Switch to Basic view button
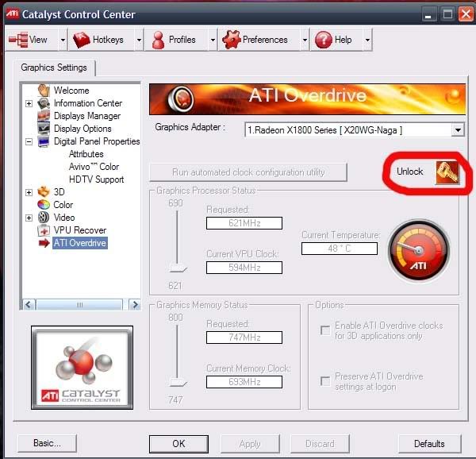The height and width of the screenshot is (459, 476). (47, 443)
